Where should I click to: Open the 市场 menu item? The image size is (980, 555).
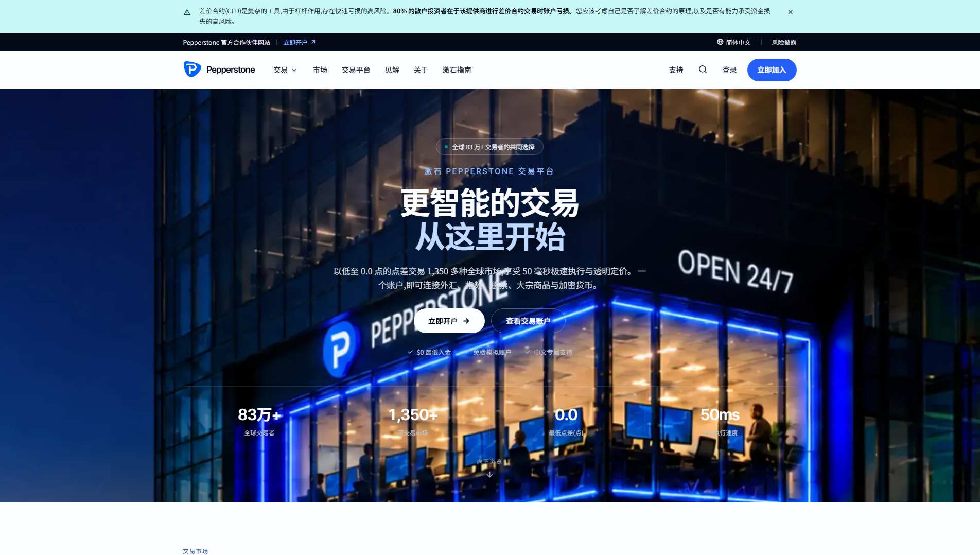click(320, 70)
